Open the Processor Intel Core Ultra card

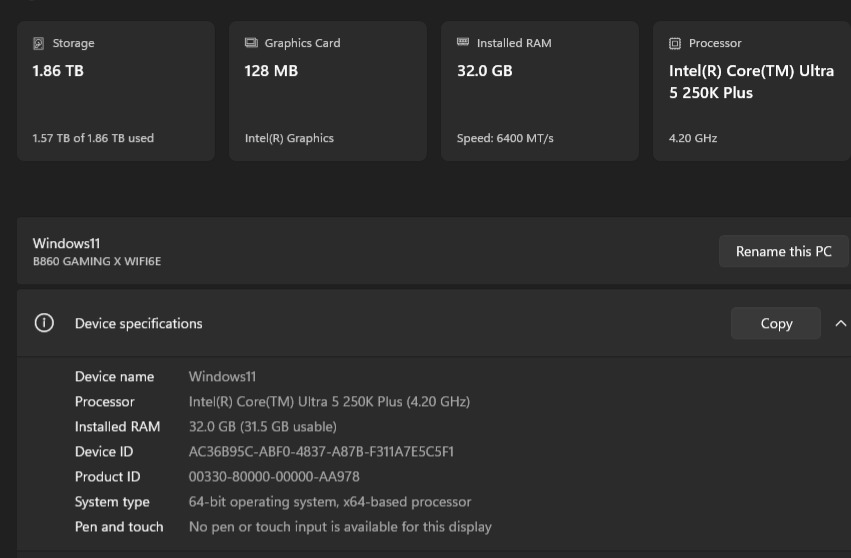[752, 91]
